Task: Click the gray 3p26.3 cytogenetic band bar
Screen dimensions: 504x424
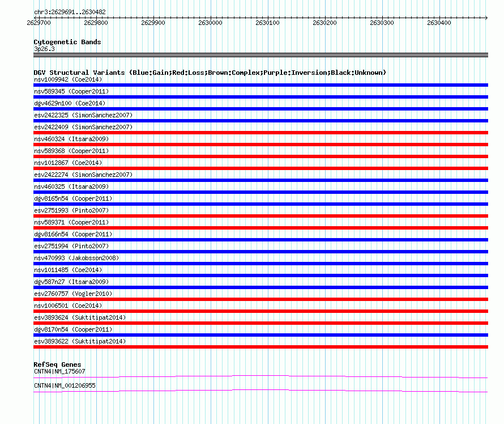Action: [260, 55]
